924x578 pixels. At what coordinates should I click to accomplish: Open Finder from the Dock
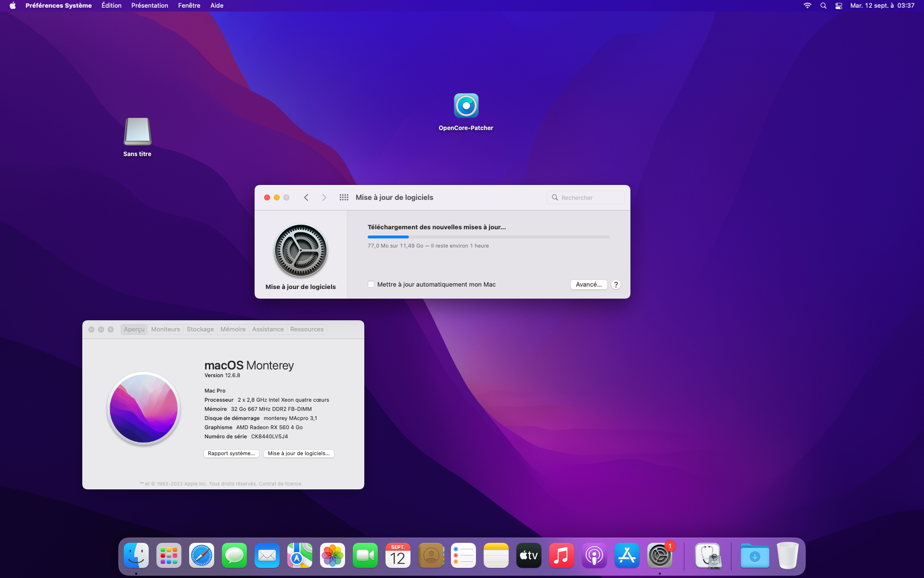[136, 555]
